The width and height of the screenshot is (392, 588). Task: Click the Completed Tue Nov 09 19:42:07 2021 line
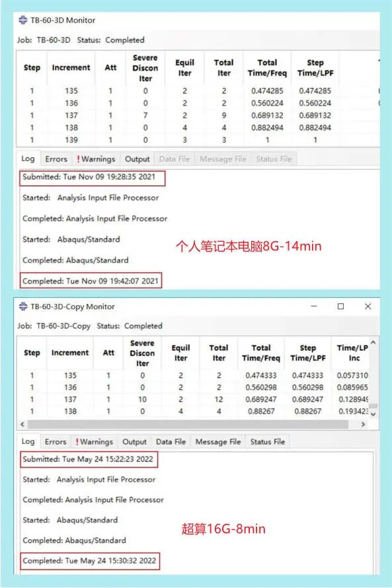click(x=91, y=281)
